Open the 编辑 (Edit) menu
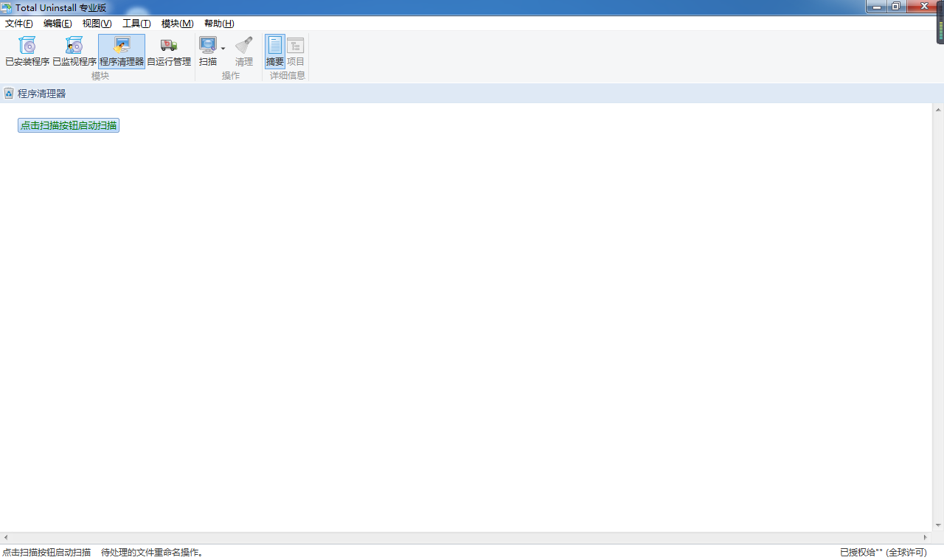944x560 pixels. click(59, 23)
